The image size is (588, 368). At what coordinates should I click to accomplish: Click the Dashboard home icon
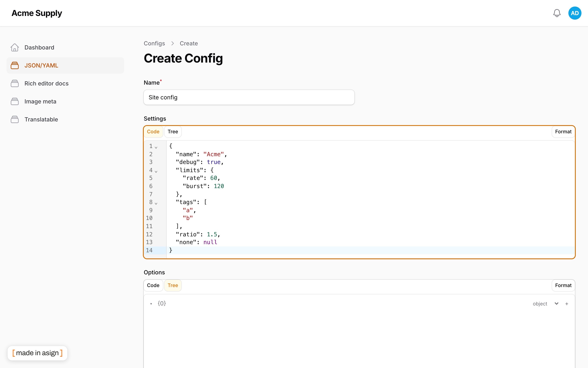click(x=14, y=47)
